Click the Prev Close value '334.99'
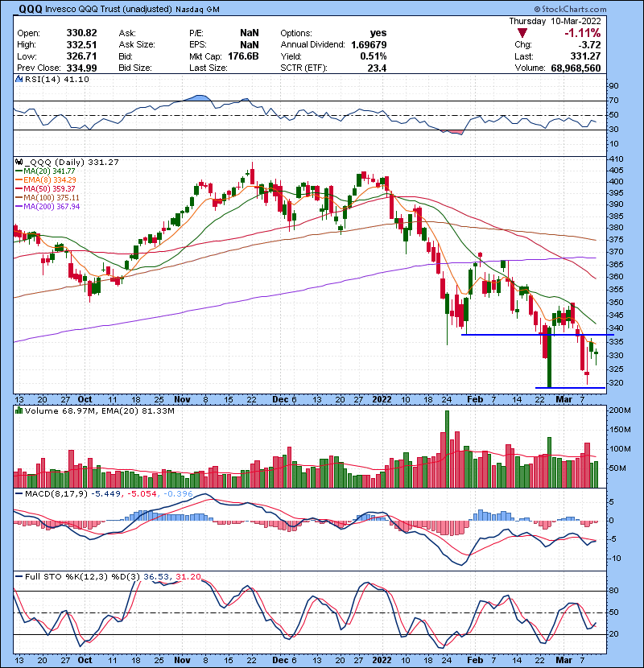Viewport: 644px width, 668px height. [81, 68]
